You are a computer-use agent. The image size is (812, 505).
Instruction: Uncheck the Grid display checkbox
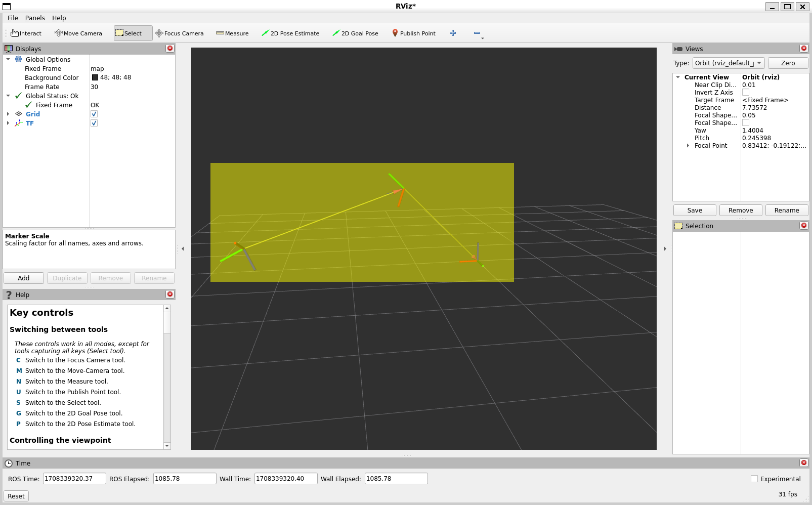(x=94, y=114)
